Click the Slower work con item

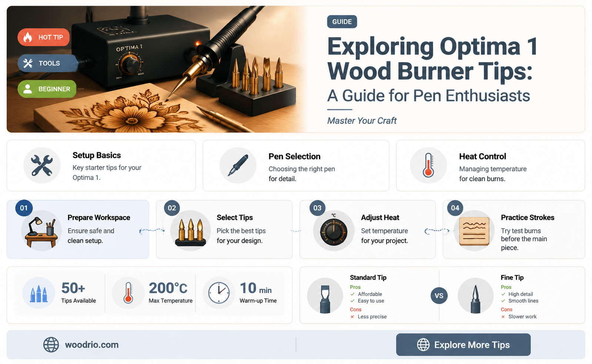point(519,317)
